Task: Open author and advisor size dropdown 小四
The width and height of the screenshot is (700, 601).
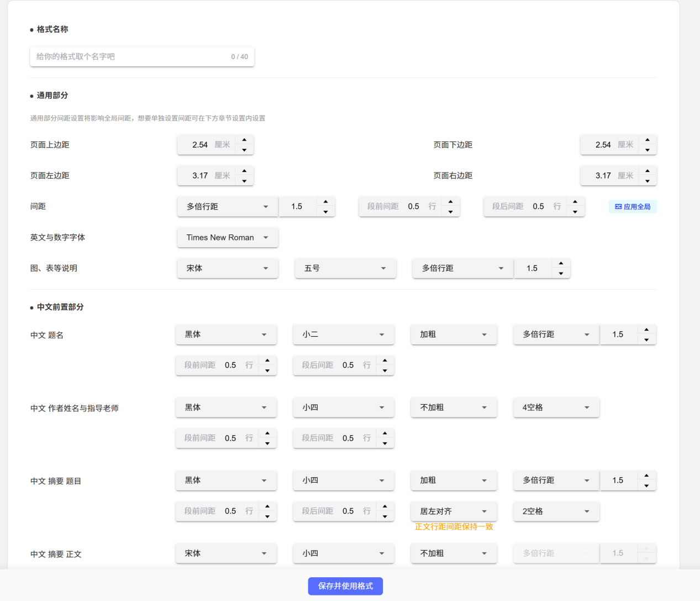Action: click(x=344, y=407)
